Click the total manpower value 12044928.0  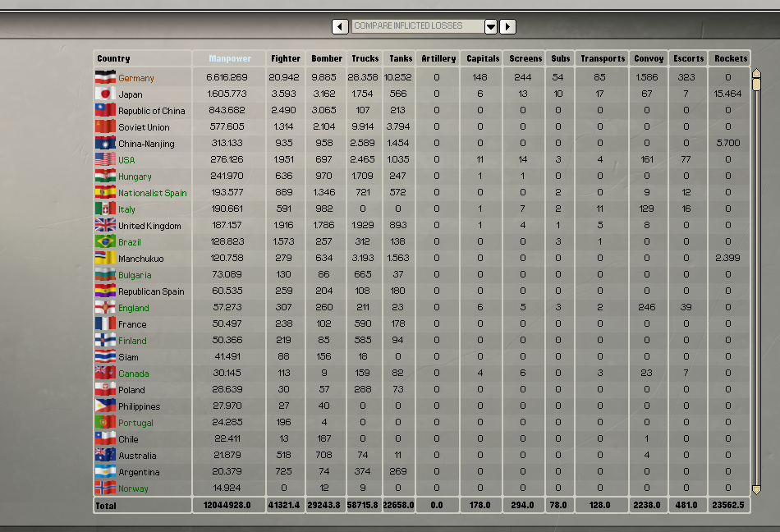tap(227, 505)
